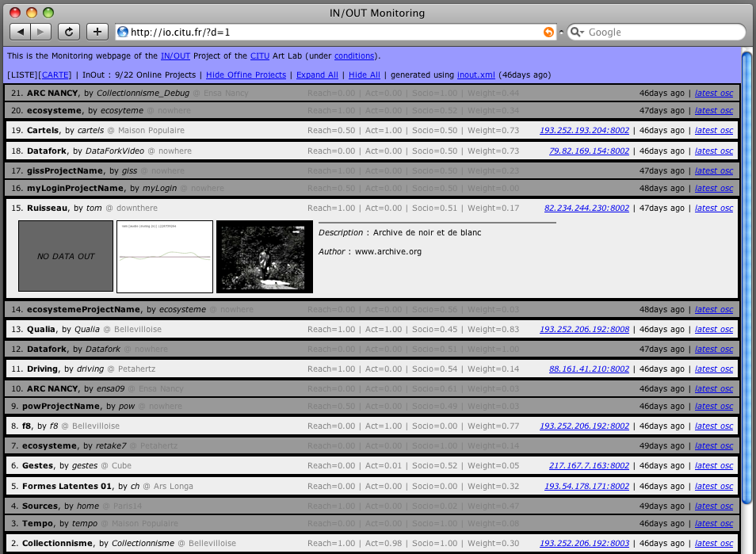Click the vertical page scrollbar
The width and height of the screenshot is (756, 554).
tap(746, 277)
